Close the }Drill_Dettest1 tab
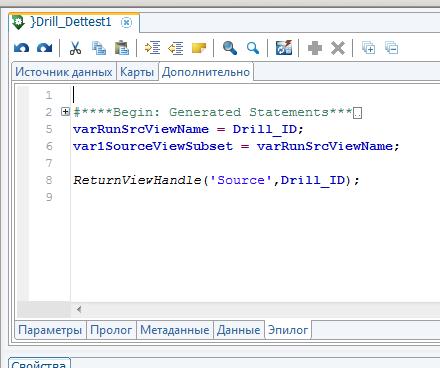The image size is (440, 368). 126,23
